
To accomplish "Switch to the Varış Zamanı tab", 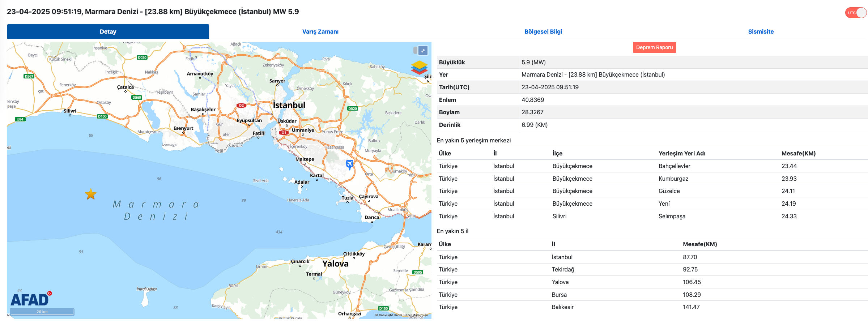I will [320, 31].
